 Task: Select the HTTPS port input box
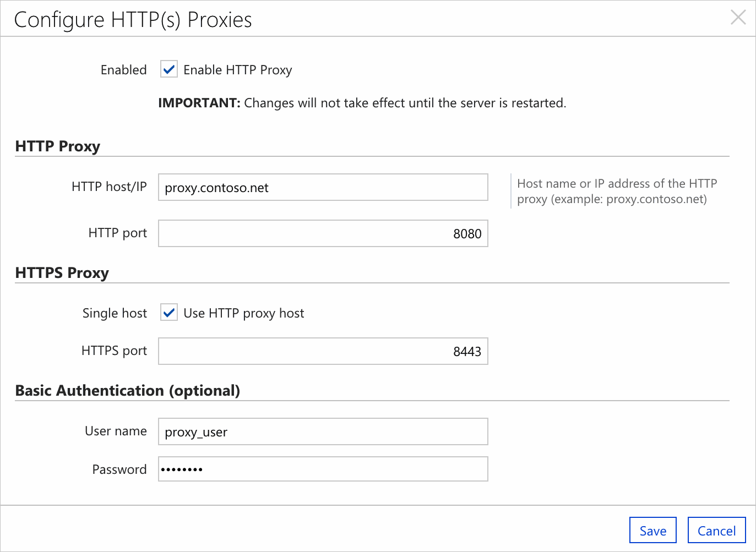click(x=323, y=352)
